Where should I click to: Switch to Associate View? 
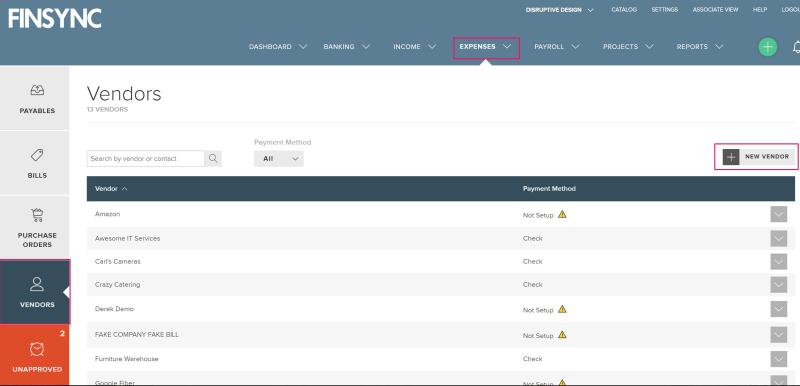pos(715,10)
